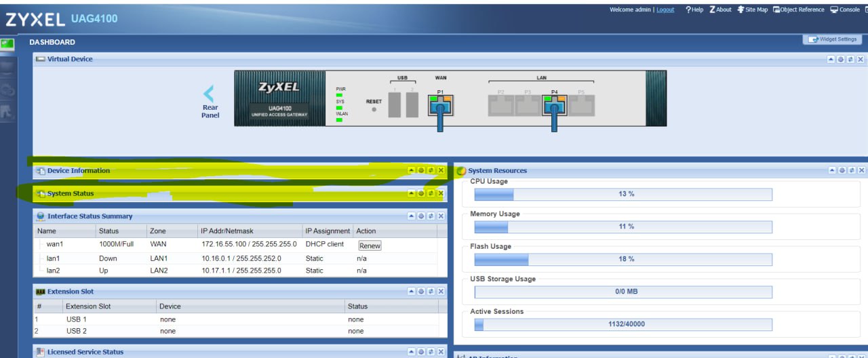Open About from top bar
Viewport: 868px width, 358px height.
(x=720, y=9)
